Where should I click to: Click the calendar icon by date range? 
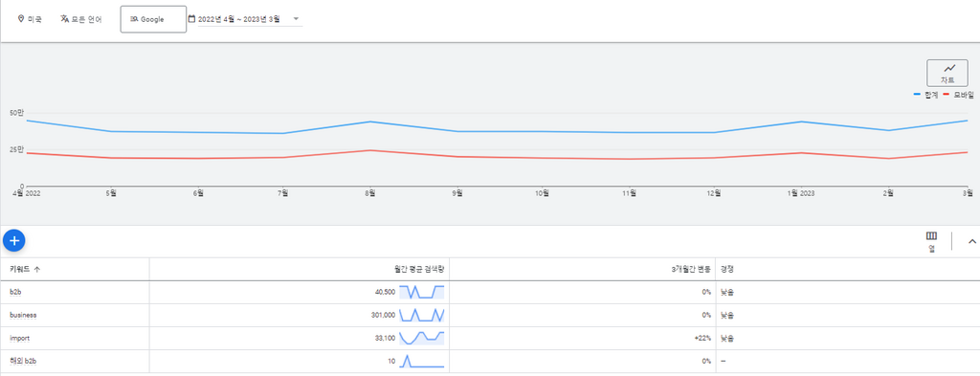(x=191, y=19)
